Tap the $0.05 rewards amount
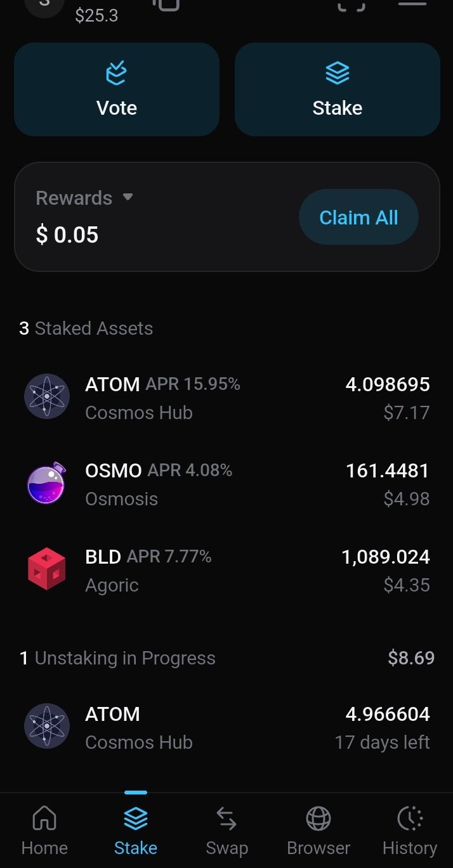Viewport: 453px width, 868px height. [67, 235]
